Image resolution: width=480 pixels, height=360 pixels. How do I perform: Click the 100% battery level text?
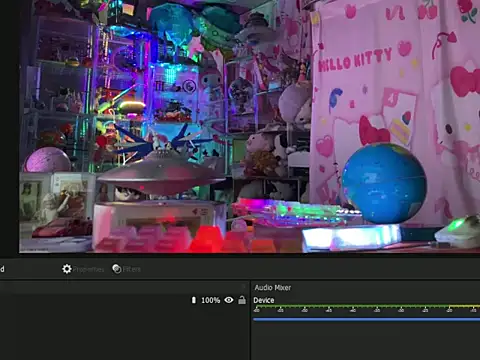tap(211, 300)
